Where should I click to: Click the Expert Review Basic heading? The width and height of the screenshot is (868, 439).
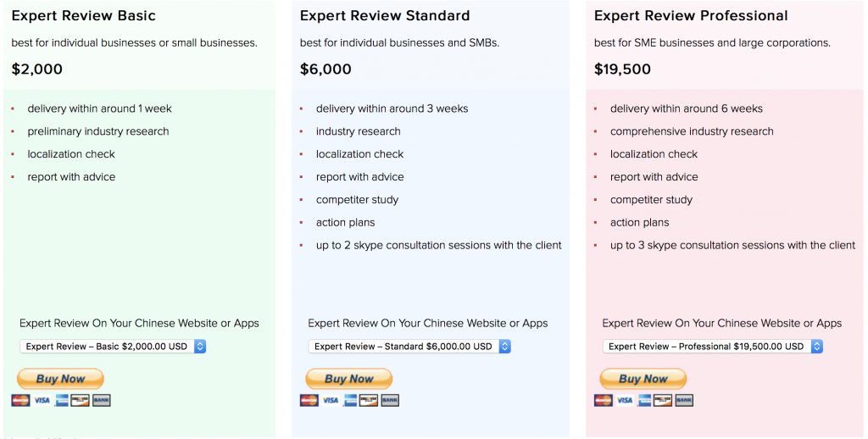84,15
